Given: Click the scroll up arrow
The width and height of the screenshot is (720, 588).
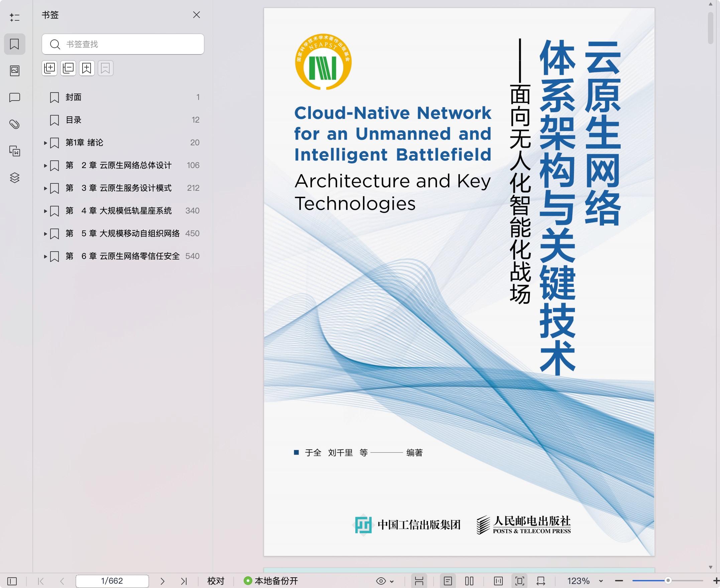Looking at the screenshot, I should coord(711,4).
